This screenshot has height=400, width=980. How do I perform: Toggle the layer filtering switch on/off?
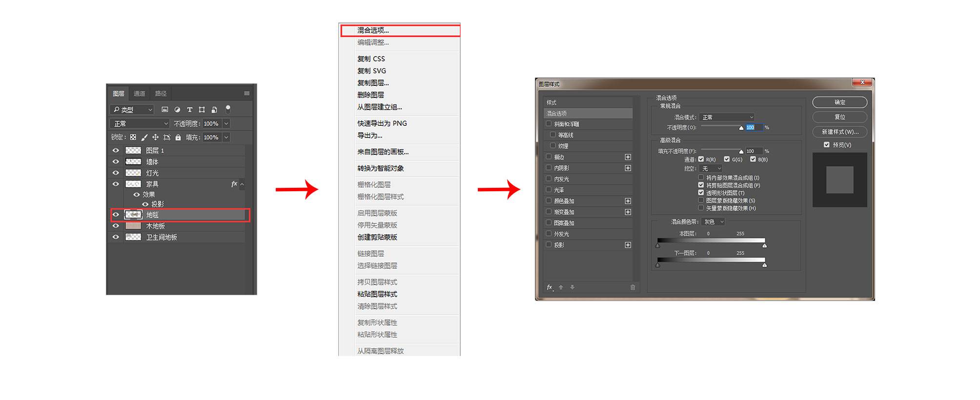pos(228,109)
